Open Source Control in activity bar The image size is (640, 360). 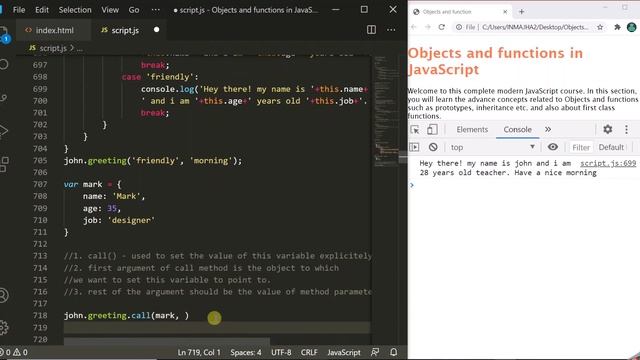[4, 98]
